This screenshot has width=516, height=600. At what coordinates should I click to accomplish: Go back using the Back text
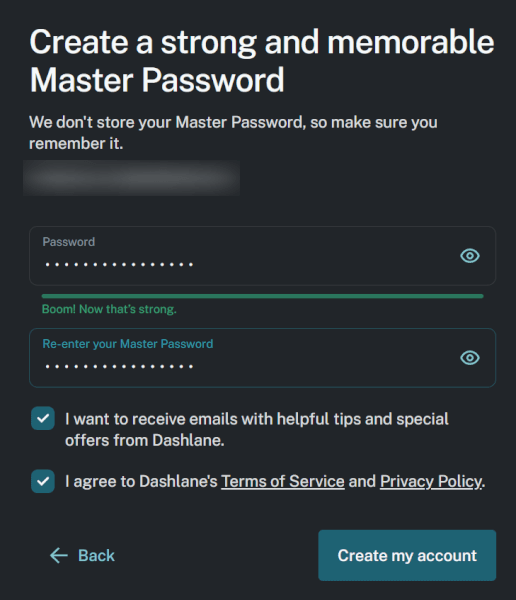96,555
